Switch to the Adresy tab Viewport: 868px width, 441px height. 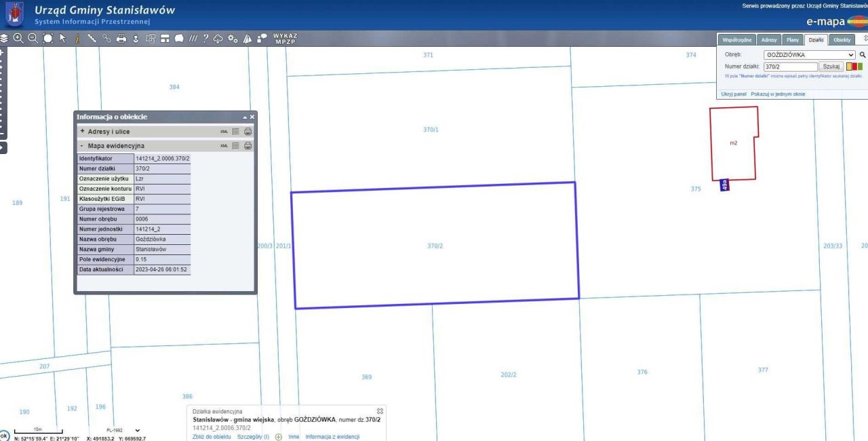pos(769,40)
